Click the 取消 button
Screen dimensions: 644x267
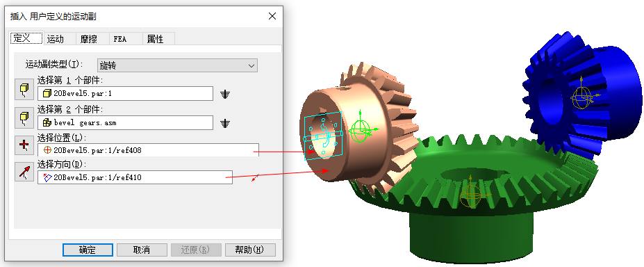point(142,250)
